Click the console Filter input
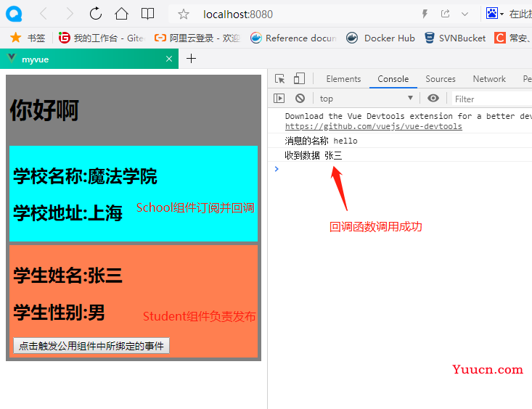 [x=492, y=99]
